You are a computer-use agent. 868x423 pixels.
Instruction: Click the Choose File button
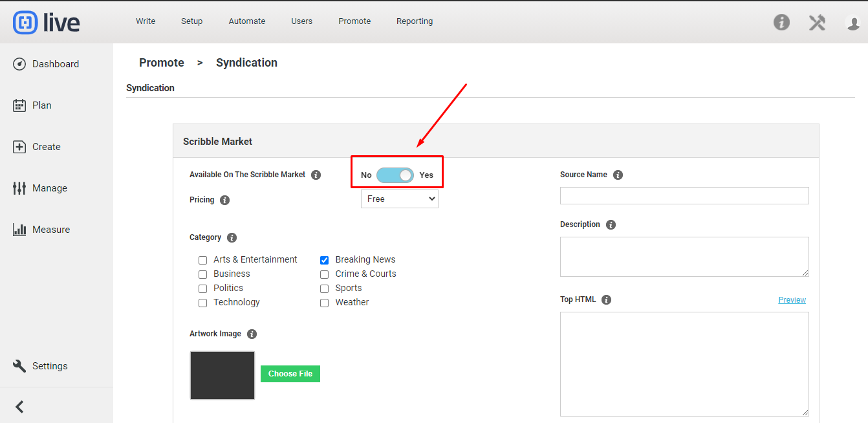tap(290, 374)
